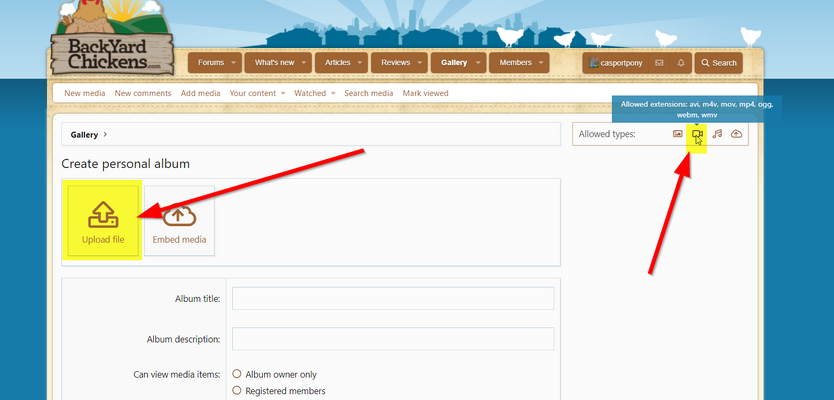Viewport: 834px width, 400px height.
Task: Select the Album owner only option
Action: pos(237,374)
